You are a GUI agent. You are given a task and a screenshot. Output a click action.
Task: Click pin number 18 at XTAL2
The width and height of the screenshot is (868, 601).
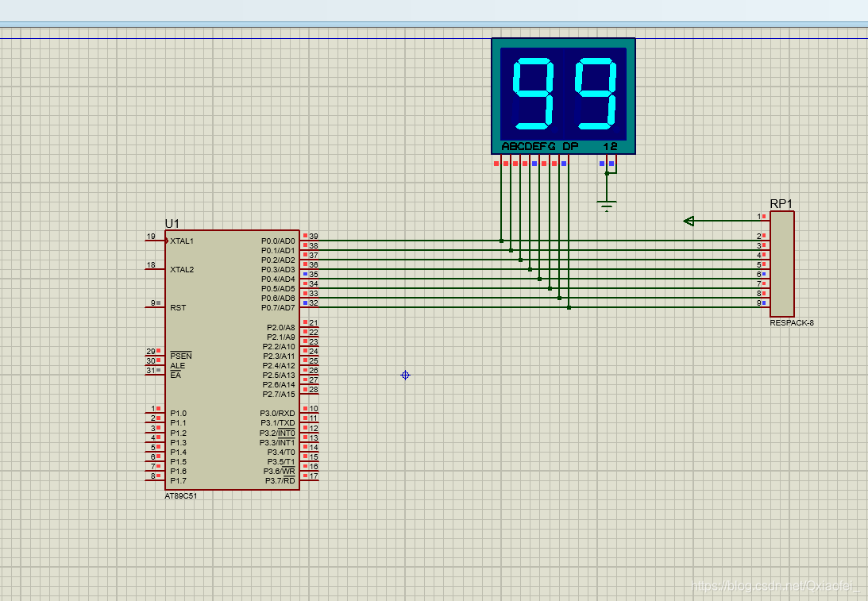point(151,265)
